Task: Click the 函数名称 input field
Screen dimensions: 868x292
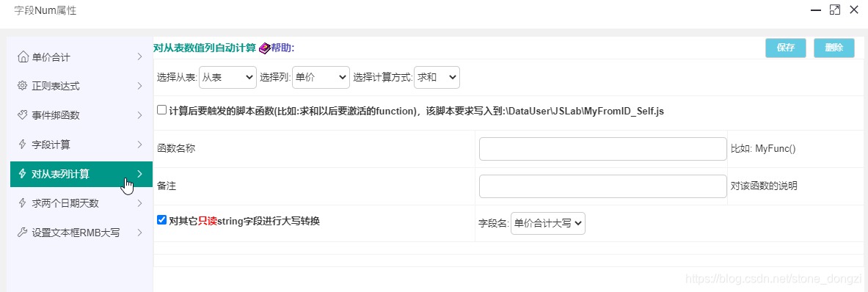Action: pos(603,149)
